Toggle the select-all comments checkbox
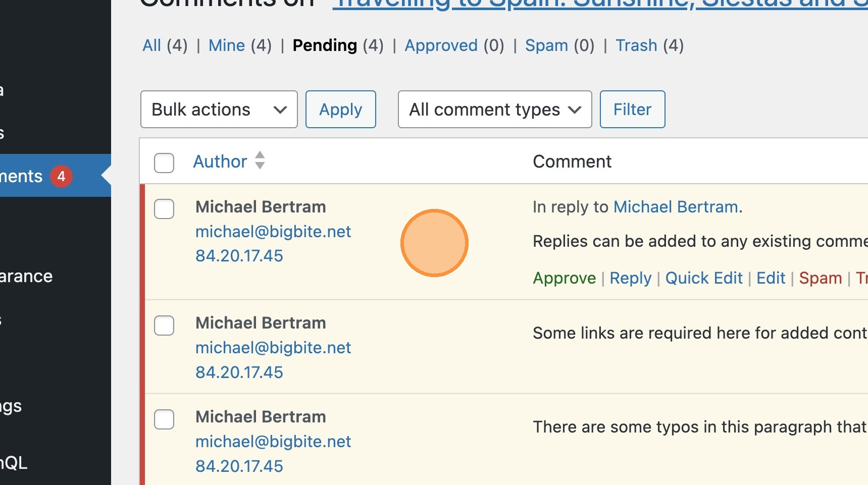This screenshot has width=868, height=485. point(164,163)
